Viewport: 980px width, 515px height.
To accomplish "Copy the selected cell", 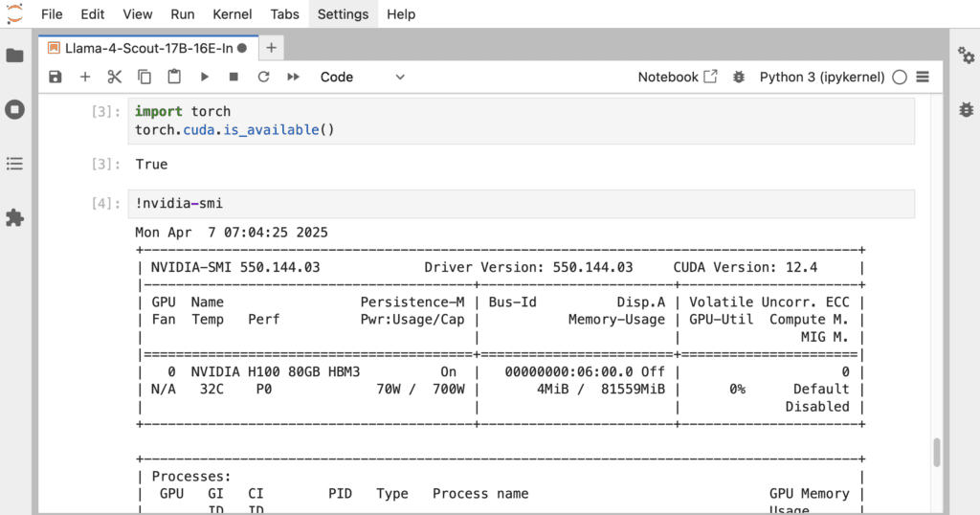I will pyautogui.click(x=145, y=77).
